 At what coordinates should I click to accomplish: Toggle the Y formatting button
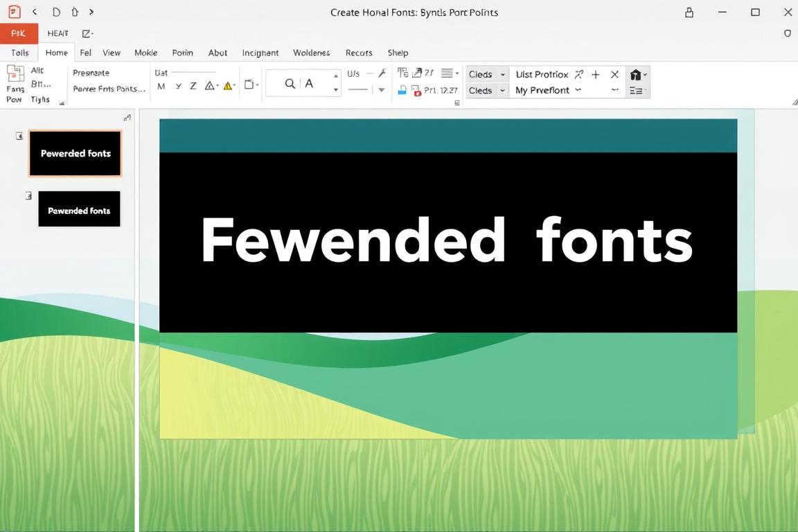(x=178, y=86)
